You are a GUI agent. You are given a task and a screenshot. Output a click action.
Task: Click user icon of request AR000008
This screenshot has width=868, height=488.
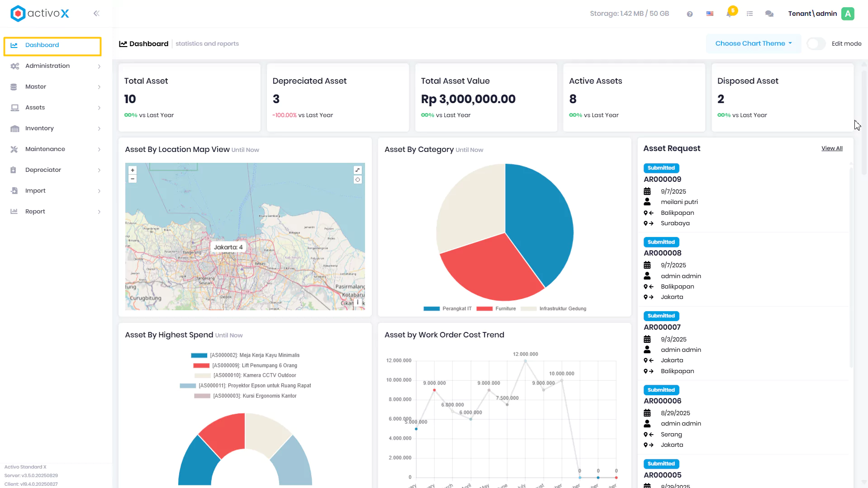pyautogui.click(x=647, y=276)
